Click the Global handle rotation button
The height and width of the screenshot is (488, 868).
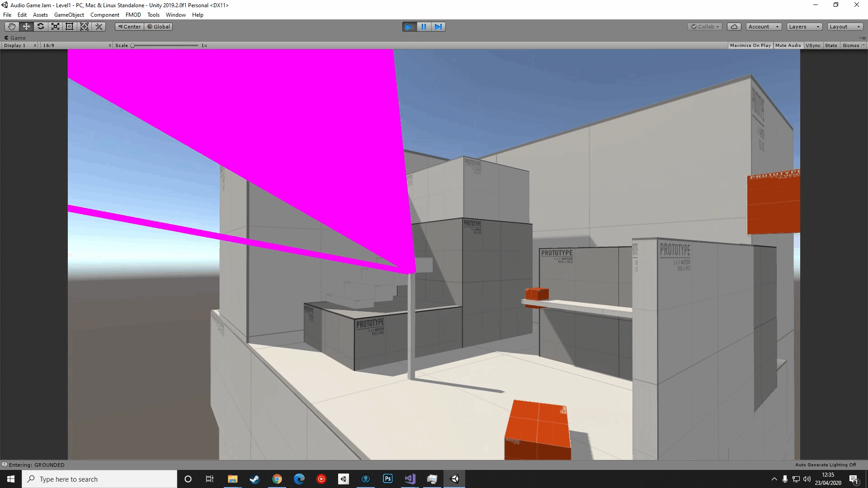pyautogui.click(x=159, y=27)
